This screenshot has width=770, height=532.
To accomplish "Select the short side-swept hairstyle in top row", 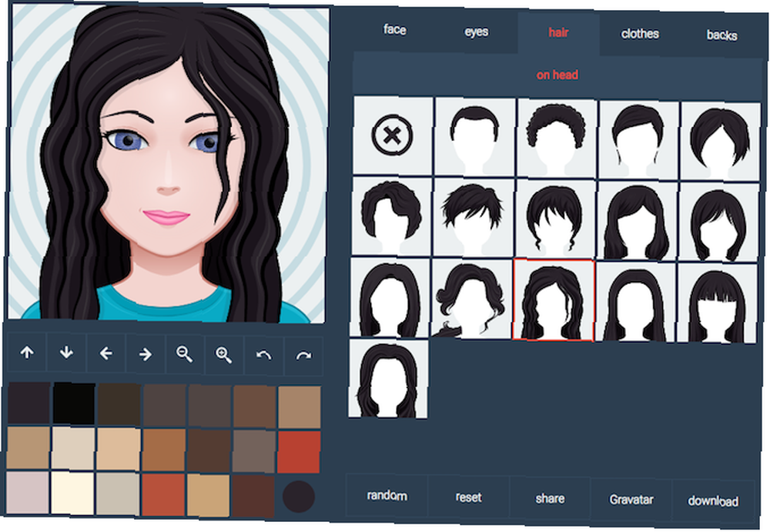I will (638, 140).
